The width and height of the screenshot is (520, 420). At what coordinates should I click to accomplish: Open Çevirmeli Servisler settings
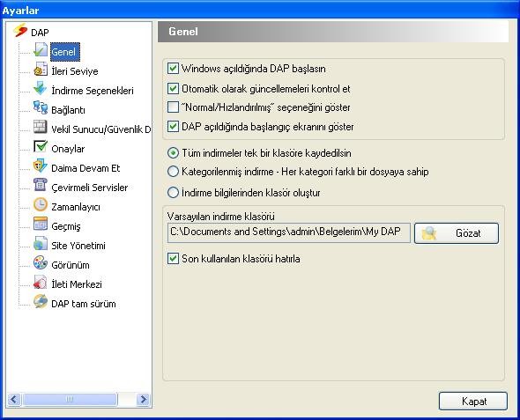tap(90, 188)
